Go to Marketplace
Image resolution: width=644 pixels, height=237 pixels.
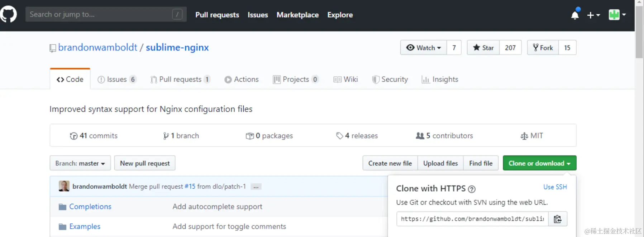point(297,15)
